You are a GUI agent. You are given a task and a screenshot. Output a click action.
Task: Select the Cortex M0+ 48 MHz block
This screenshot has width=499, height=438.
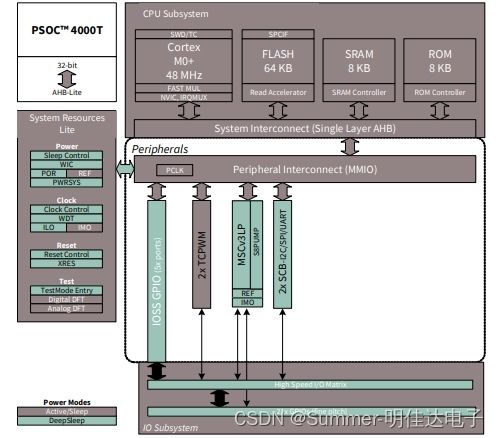click(184, 61)
